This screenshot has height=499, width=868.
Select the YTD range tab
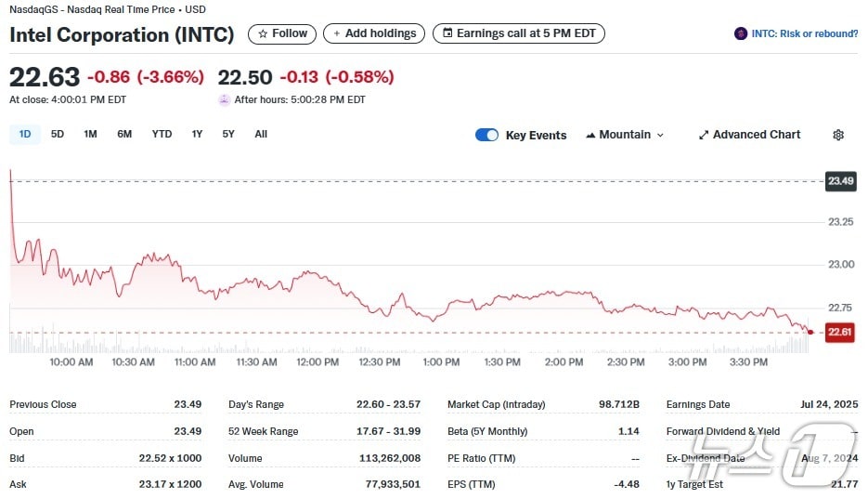click(x=162, y=134)
